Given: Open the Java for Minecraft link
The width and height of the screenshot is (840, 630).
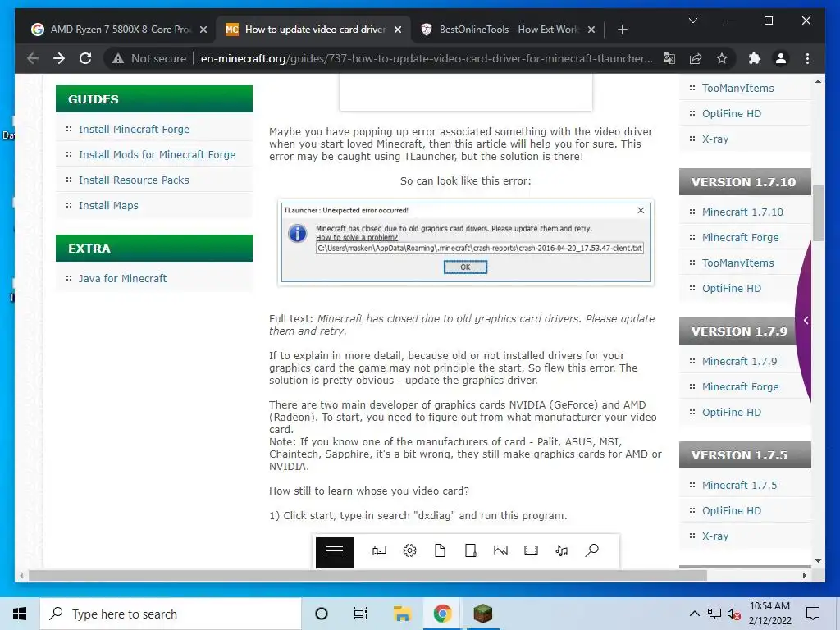Looking at the screenshot, I should (123, 279).
